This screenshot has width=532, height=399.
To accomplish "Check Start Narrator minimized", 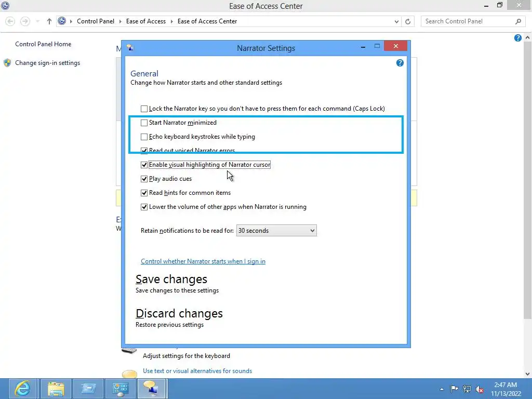I will [144, 123].
